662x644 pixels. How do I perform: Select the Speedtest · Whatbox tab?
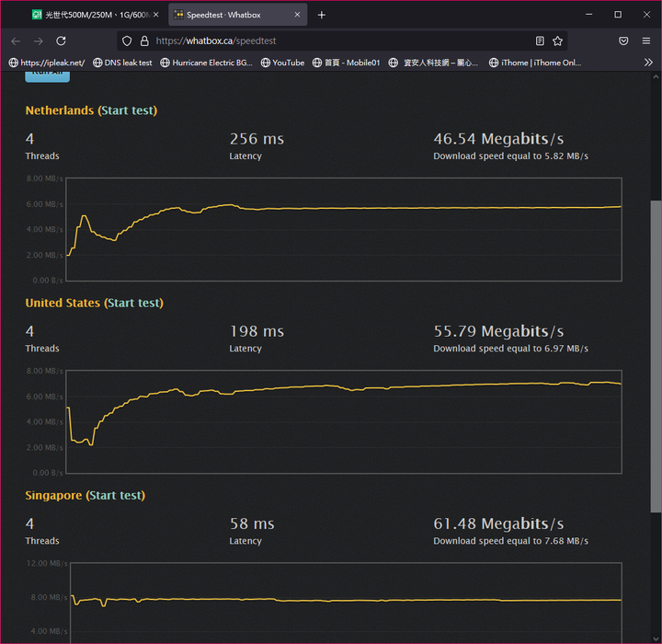click(x=230, y=15)
